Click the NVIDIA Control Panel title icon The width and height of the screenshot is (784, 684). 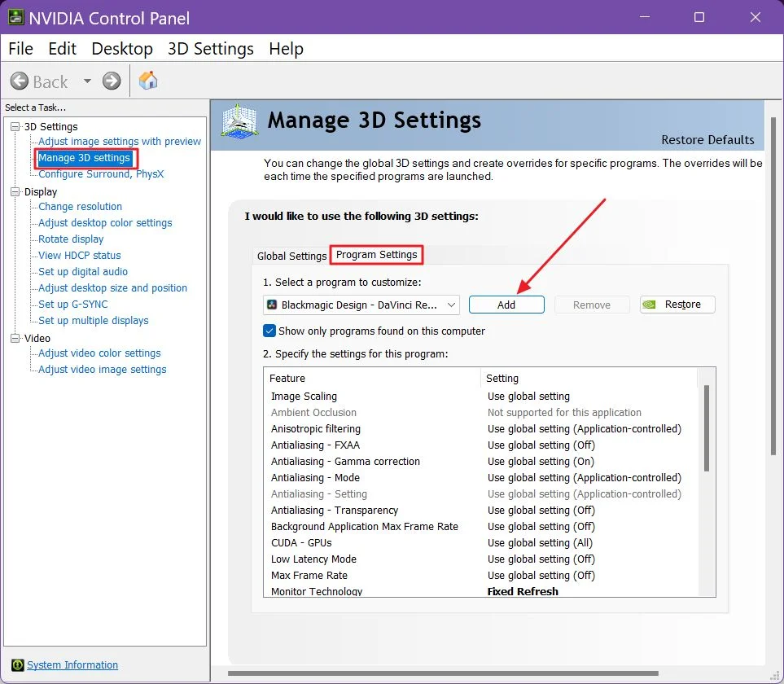15,17
